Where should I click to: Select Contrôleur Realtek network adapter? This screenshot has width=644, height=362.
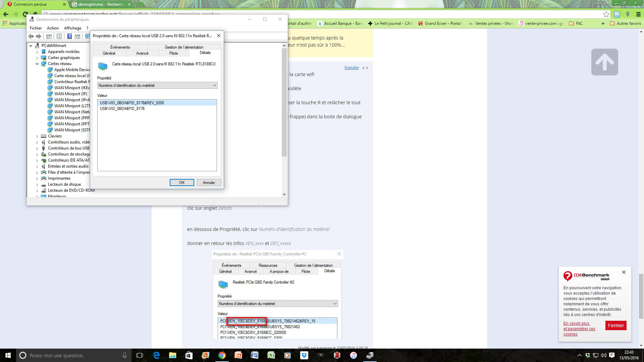click(x=69, y=82)
